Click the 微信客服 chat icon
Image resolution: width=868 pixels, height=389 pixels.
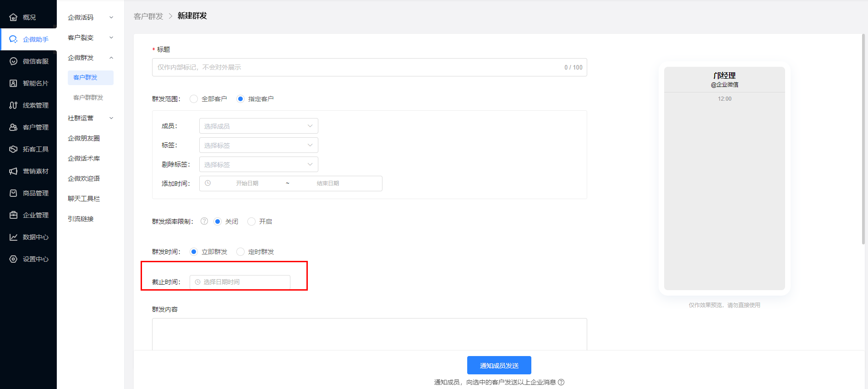pos(13,61)
